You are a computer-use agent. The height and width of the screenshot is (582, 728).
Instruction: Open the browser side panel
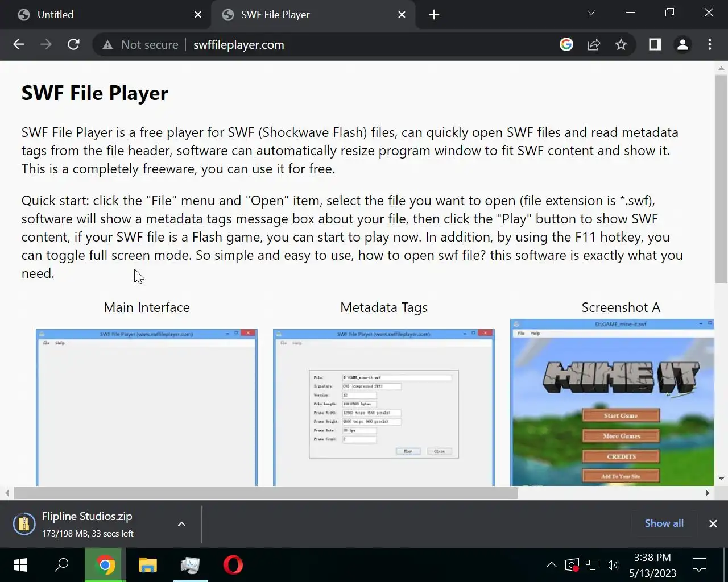(x=655, y=45)
